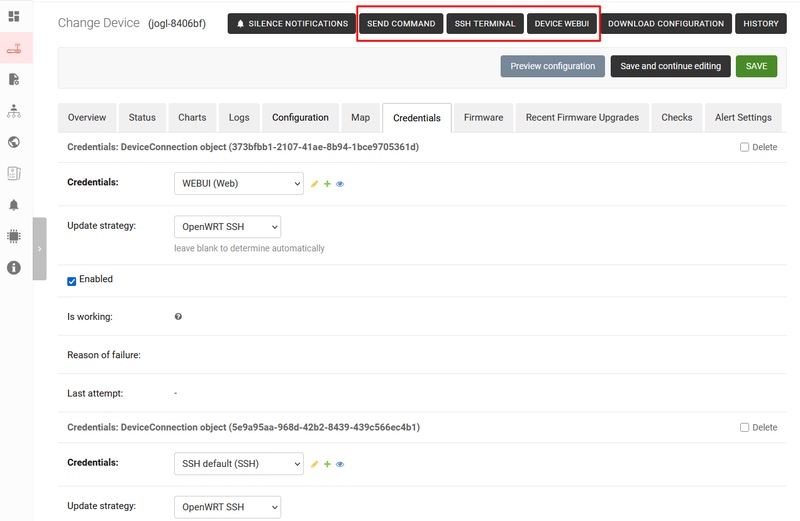Expand the sidebar with the arrow handle
The height and width of the screenshot is (521, 800).
39,248
